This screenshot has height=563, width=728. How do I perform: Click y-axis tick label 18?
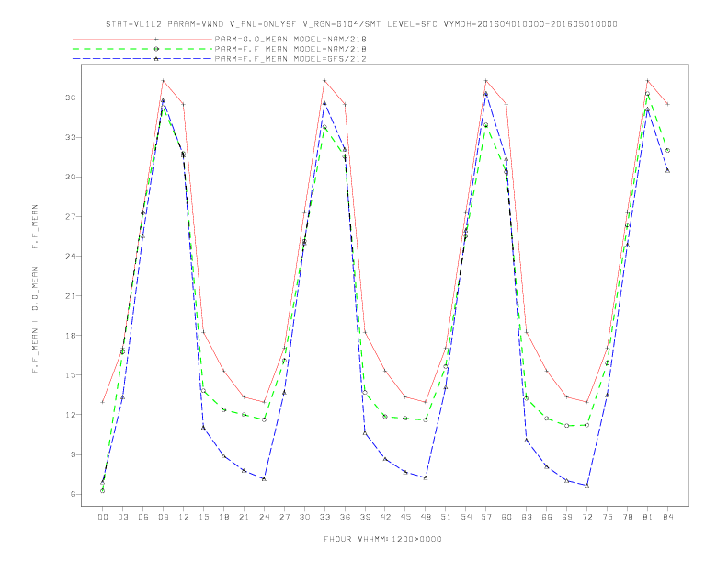[71, 336]
